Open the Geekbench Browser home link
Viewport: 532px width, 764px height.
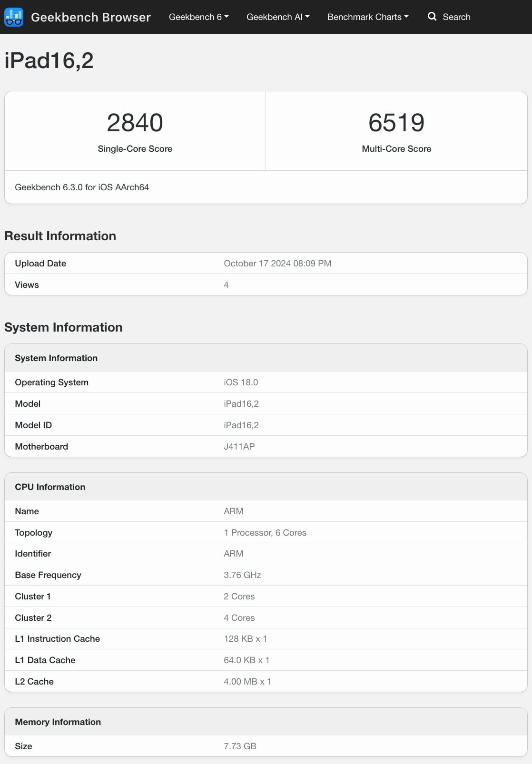coord(90,17)
